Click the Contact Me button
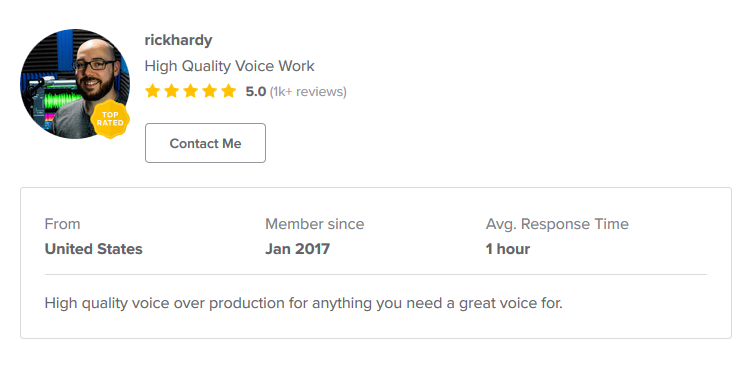Screen dimensions: 745x367 point(205,143)
